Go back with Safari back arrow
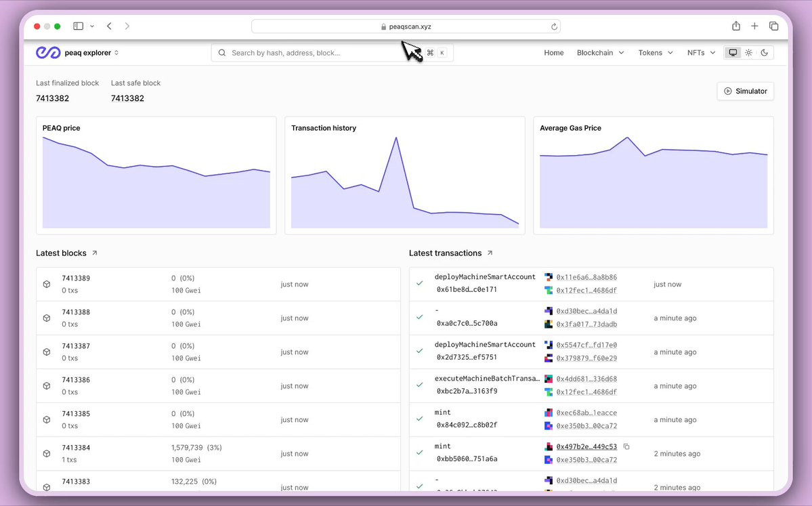Image resolution: width=812 pixels, height=506 pixels. click(x=109, y=26)
